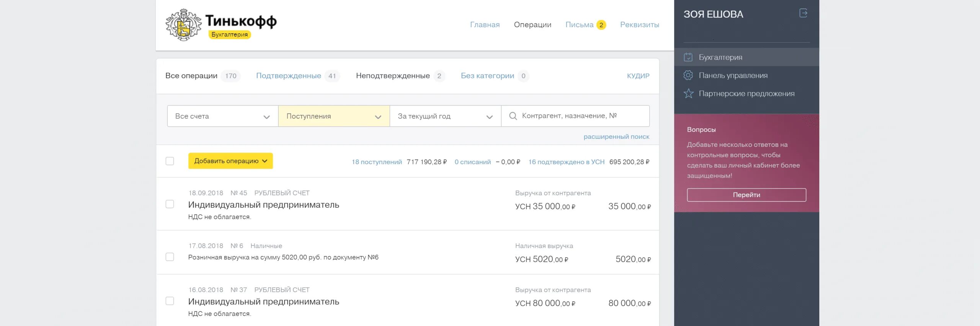The image size is (980, 326).
Task: Check the 17.08.2018 № 6 Наличные checkbox
Action: point(170,257)
